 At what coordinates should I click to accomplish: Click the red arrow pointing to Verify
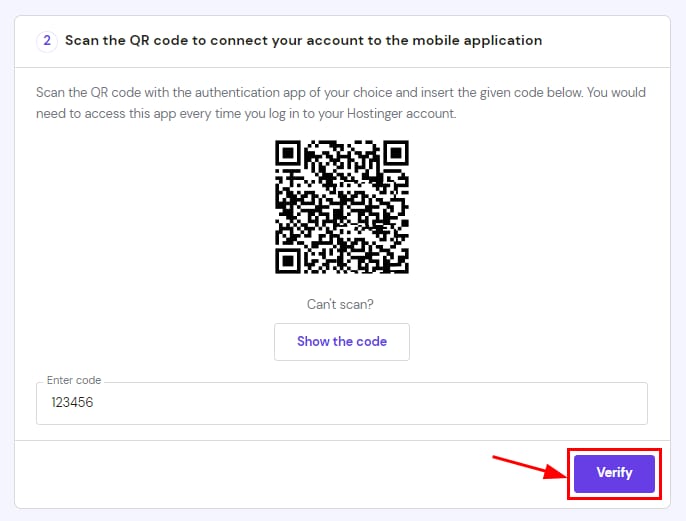click(529, 465)
